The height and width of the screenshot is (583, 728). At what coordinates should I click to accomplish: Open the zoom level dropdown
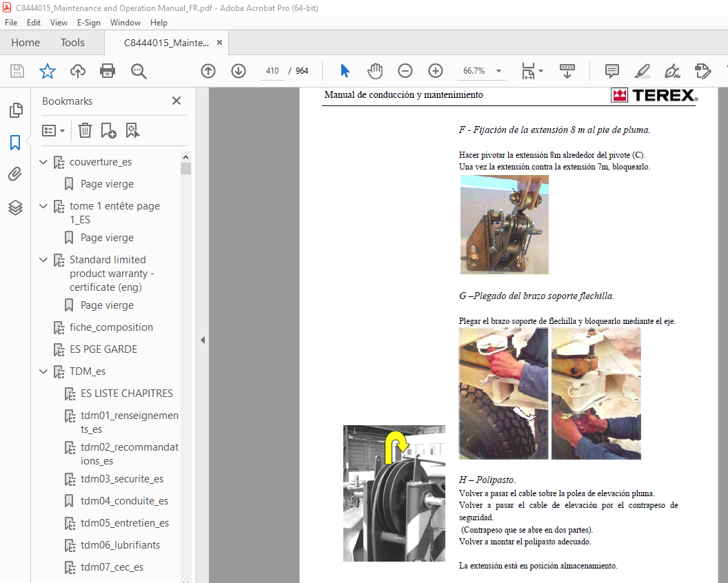[x=498, y=71]
